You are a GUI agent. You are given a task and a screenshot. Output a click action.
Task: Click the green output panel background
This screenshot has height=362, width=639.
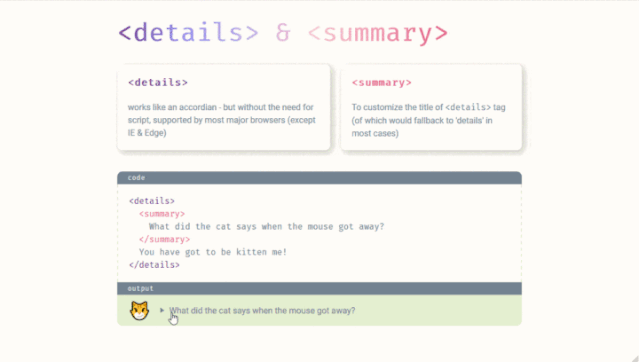tap(438, 311)
